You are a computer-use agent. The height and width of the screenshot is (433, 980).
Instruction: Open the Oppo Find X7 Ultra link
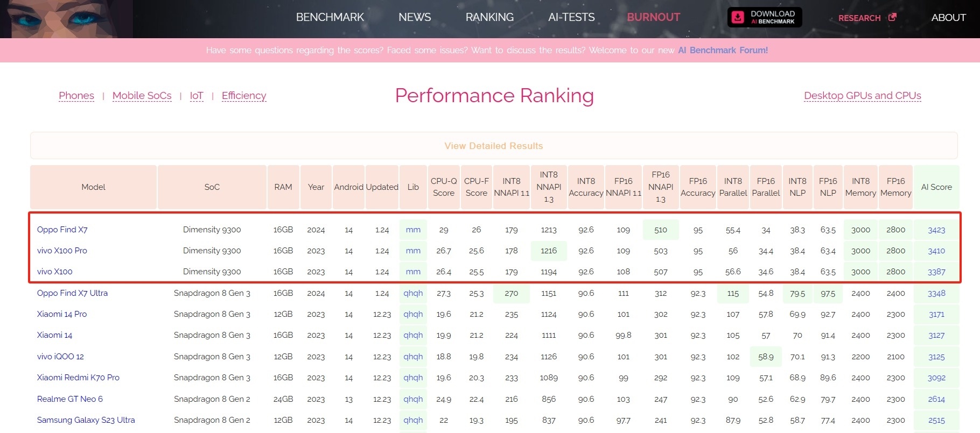72,293
